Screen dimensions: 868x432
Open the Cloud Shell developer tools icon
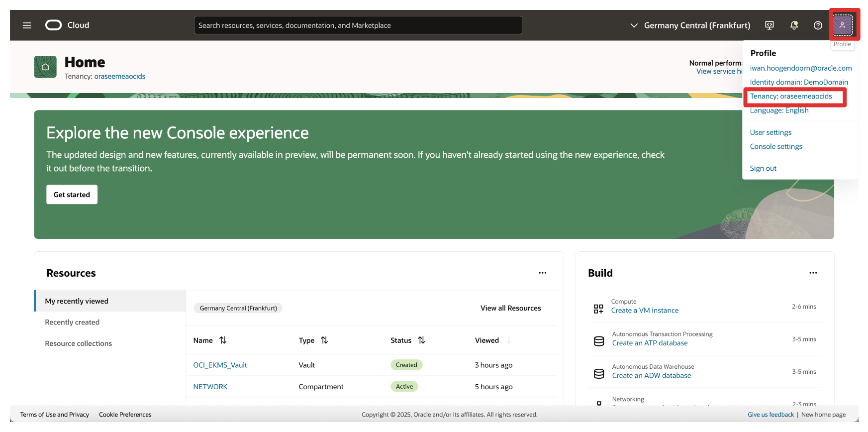[769, 25]
